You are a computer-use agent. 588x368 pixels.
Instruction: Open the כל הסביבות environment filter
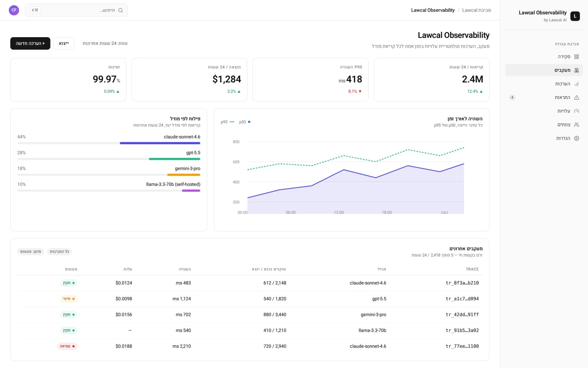(59, 251)
